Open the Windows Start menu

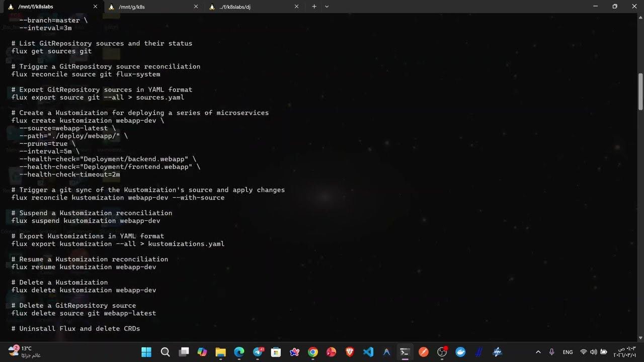[x=146, y=352]
